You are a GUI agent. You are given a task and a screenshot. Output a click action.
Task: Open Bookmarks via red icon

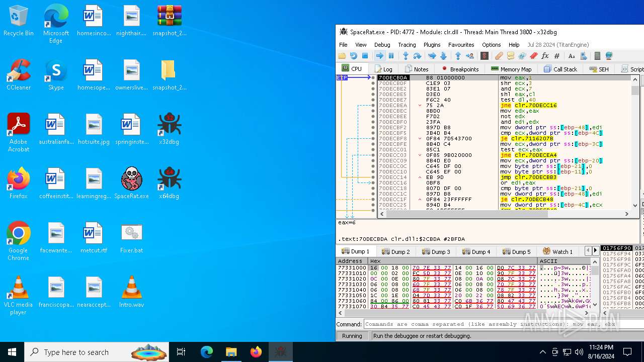(534, 56)
